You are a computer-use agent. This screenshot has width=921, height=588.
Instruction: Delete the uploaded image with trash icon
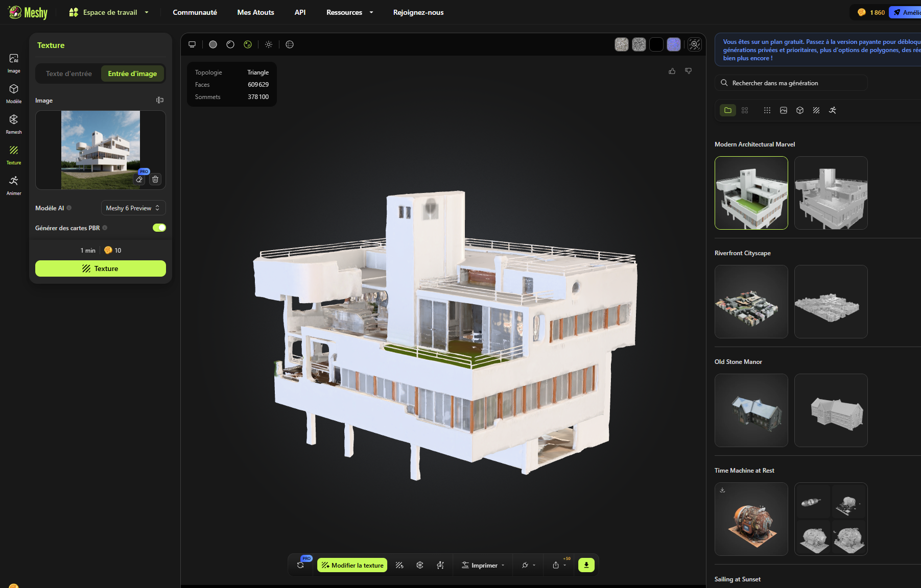(155, 179)
